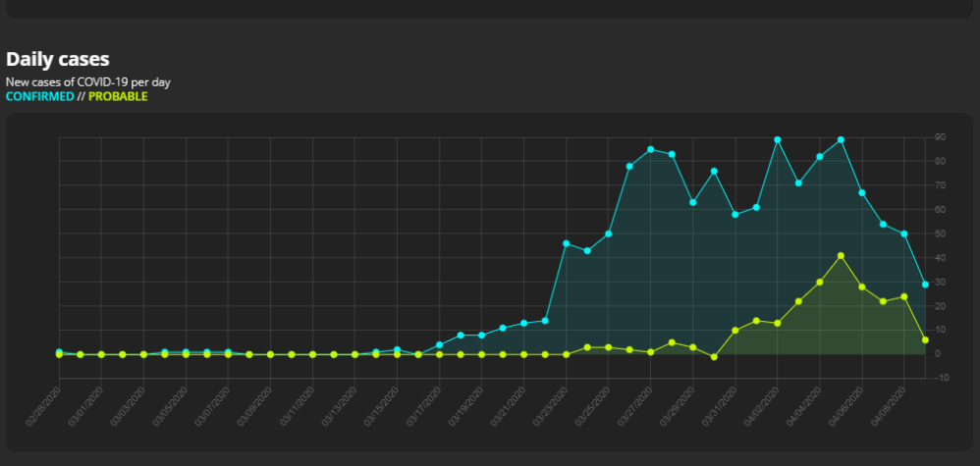Select last confirmed point at 29 cases
Viewport: 980px width, 466px height.
925,285
